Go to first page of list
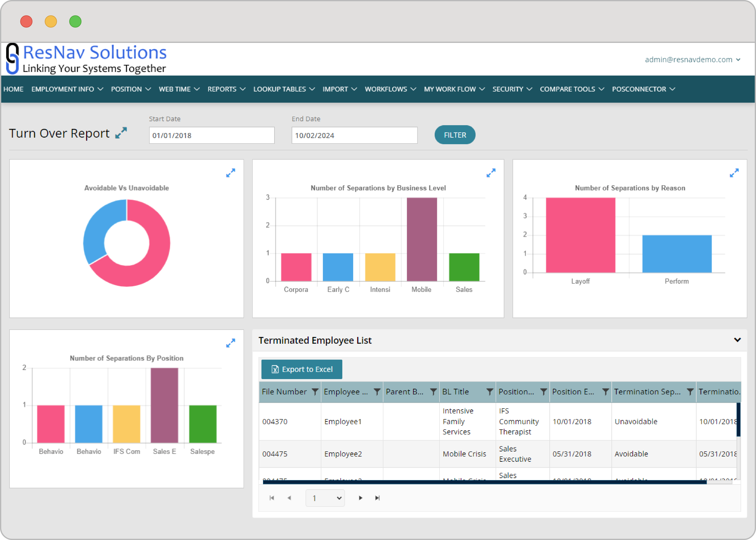Viewport: 756px width, 540px height. (272, 498)
